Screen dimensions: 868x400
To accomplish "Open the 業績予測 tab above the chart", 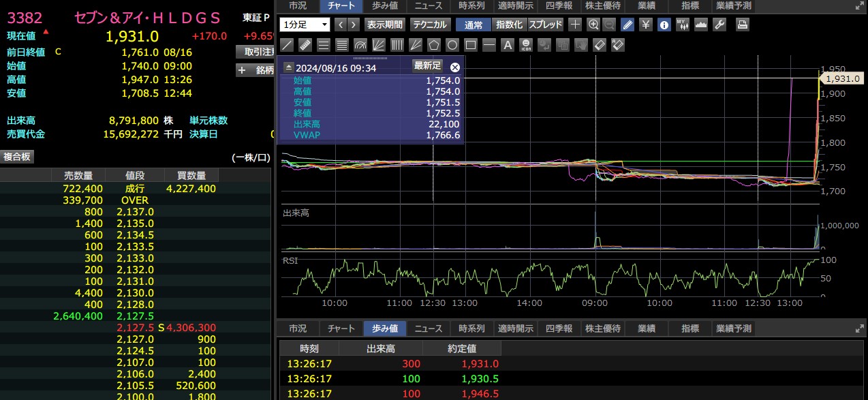I will tap(734, 5).
